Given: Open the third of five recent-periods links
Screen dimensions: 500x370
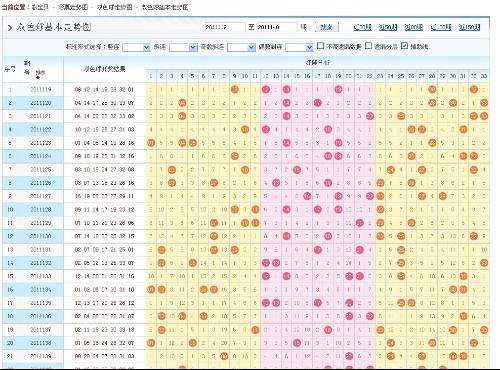Looking at the screenshot, I should [414, 27].
